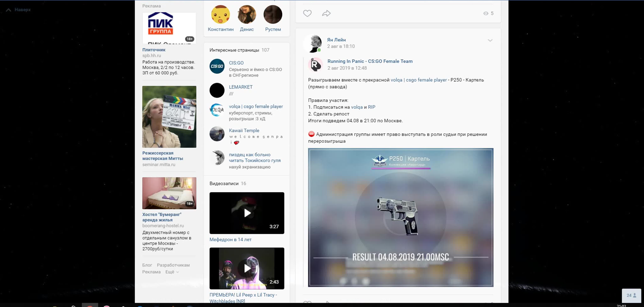The image size is (644, 307).
Task: Open the Мефедрон в 14 лет video title
Action: point(230,240)
